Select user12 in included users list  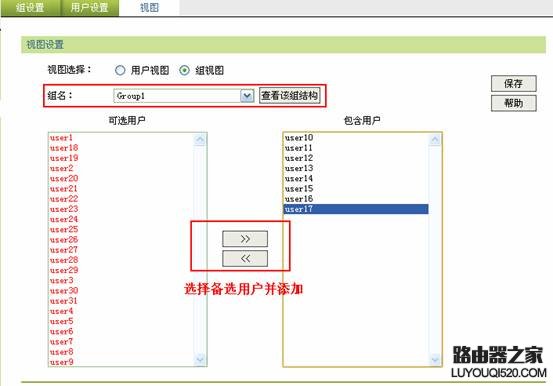point(356,158)
